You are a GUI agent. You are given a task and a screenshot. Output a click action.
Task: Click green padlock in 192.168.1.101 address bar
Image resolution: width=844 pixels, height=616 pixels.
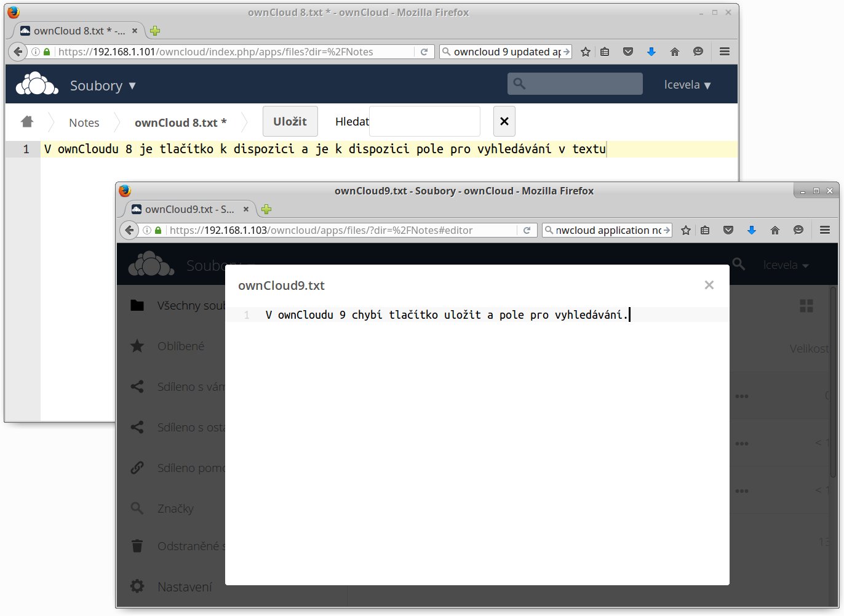pyautogui.click(x=47, y=52)
